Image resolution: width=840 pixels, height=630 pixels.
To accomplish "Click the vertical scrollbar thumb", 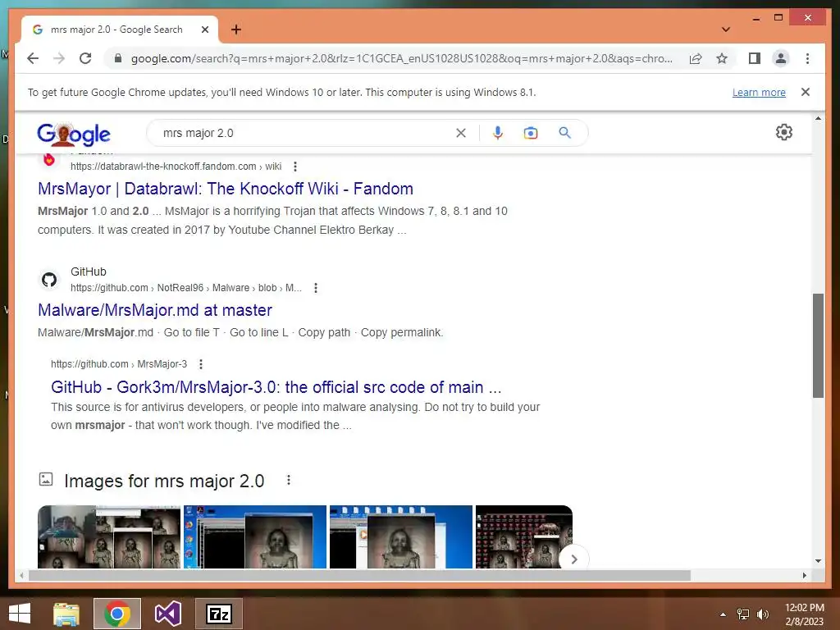I will (x=818, y=345).
